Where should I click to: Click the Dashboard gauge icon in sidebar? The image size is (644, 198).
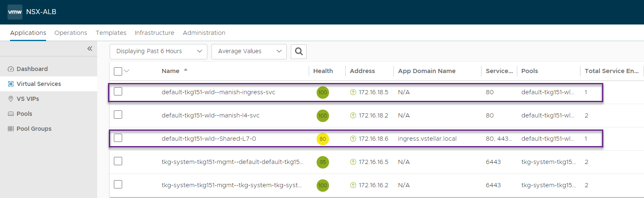click(11, 69)
